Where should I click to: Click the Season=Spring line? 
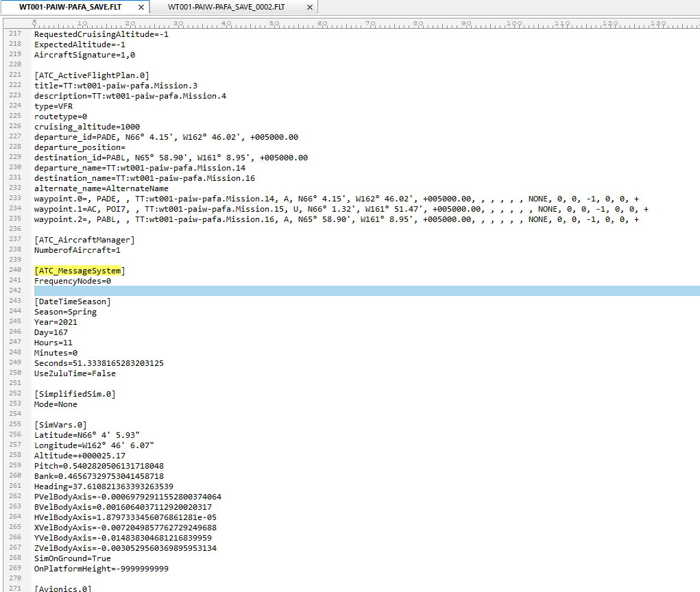[65, 312]
